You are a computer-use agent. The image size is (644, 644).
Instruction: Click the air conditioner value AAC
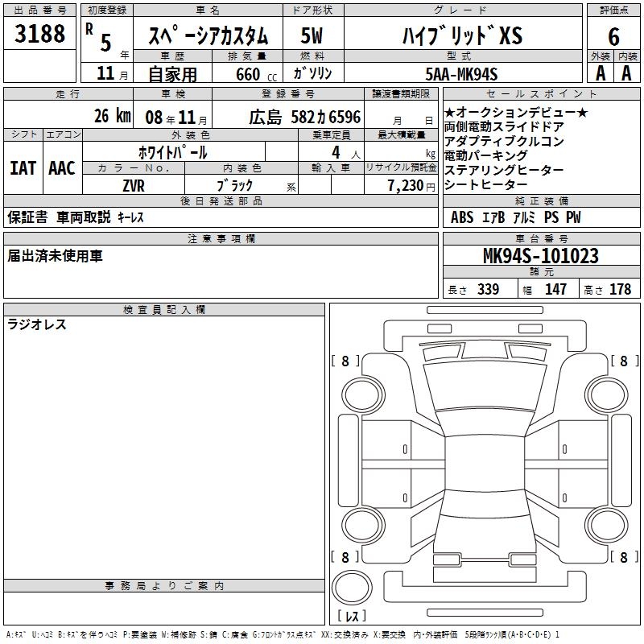click(x=62, y=168)
